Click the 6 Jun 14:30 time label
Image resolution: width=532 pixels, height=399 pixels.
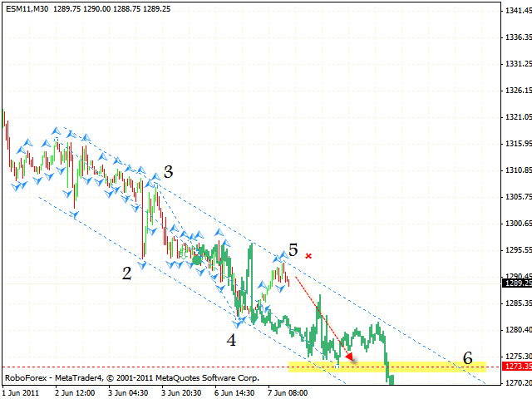click(x=235, y=392)
